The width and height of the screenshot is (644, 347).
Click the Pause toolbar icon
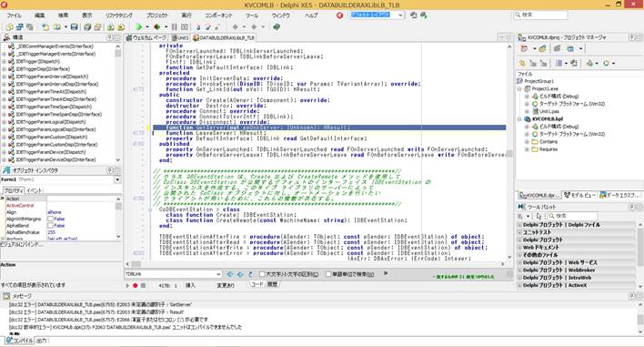174,27
